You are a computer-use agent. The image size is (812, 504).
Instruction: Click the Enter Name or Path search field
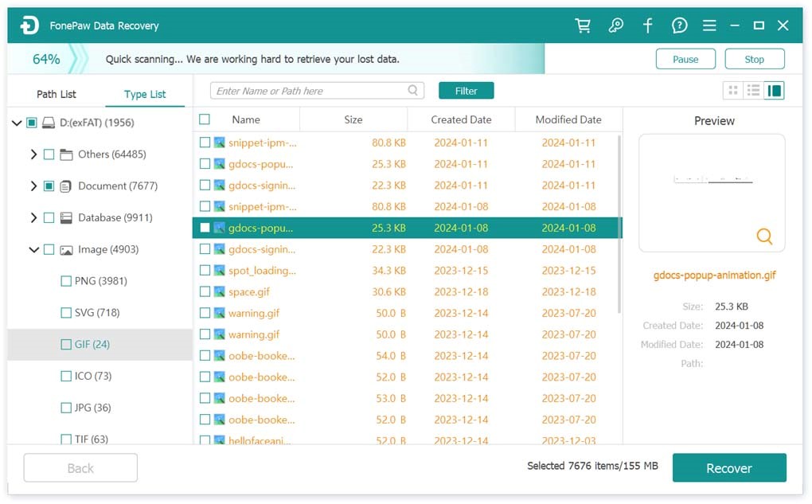309,91
